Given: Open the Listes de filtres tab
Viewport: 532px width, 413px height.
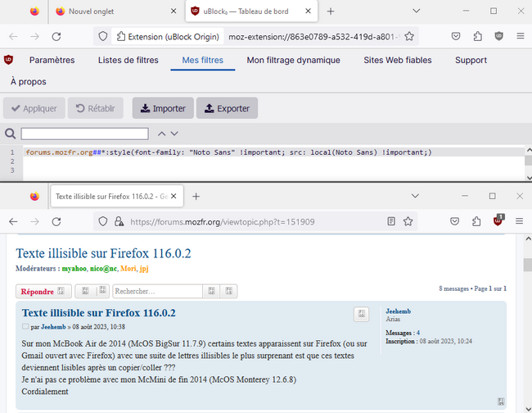Looking at the screenshot, I should point(128,60).
